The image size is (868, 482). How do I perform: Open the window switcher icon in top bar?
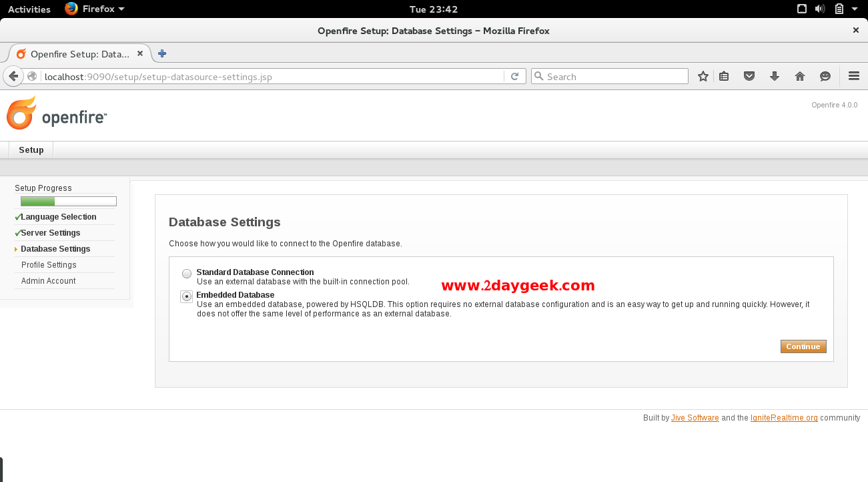802,9
